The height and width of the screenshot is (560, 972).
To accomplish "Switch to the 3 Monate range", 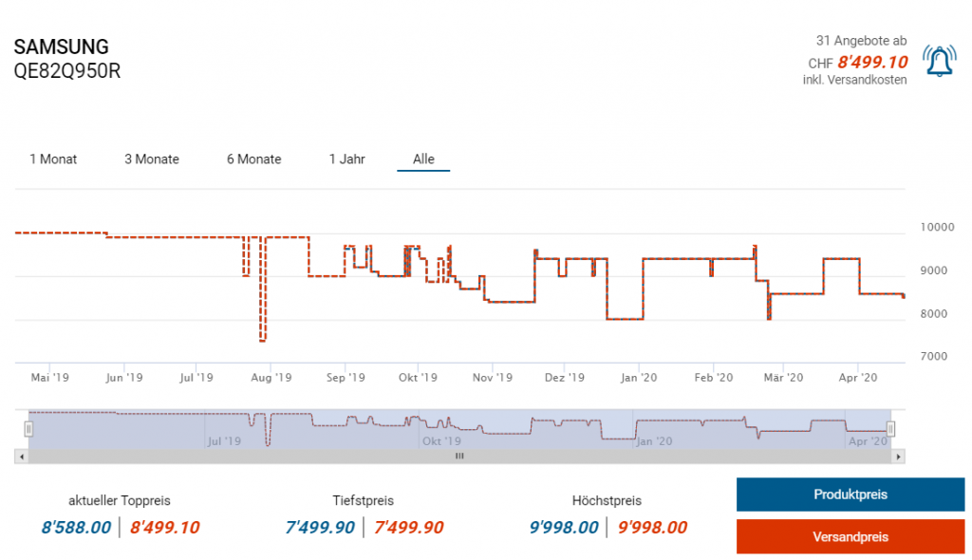I will pyautogui.click(x=152, y=159).
